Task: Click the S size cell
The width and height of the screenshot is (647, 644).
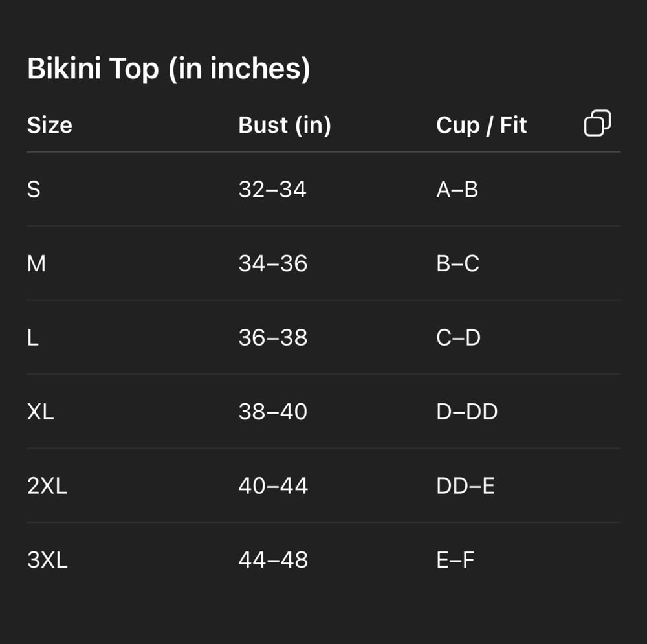Action: 34,190
